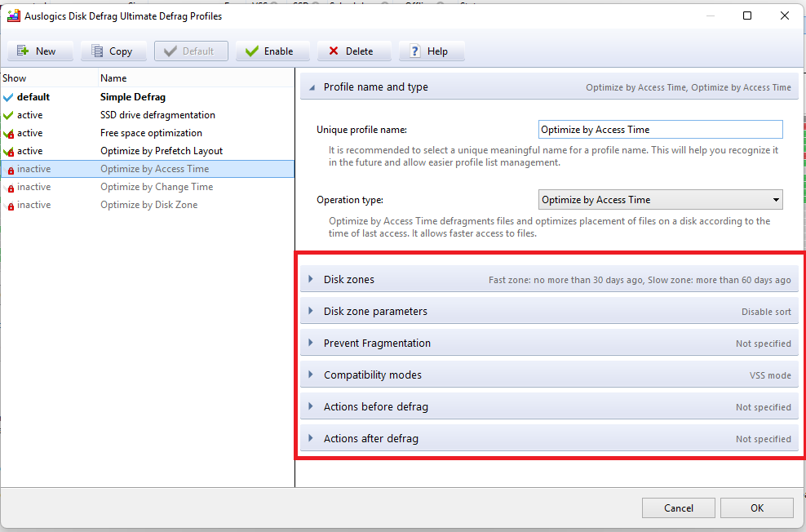Viewport: 806px width, 532px height.
Task: Select SSD drive defragmentation profile
Action: pyautogui.click(x=148, y=114)
